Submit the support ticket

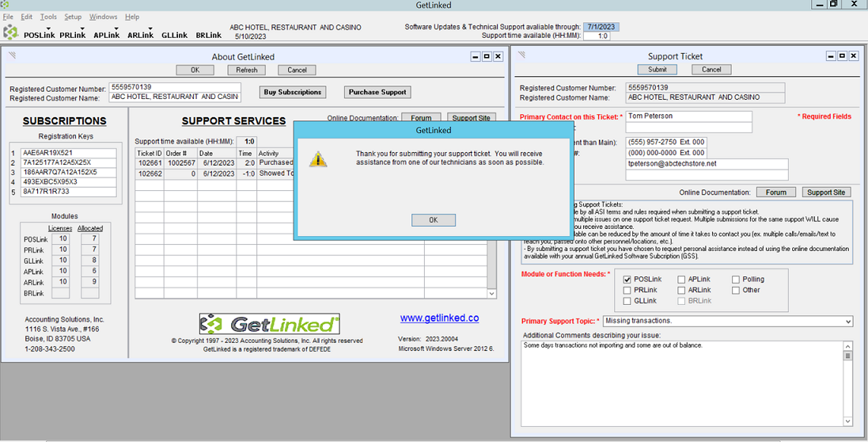point(657,69)
